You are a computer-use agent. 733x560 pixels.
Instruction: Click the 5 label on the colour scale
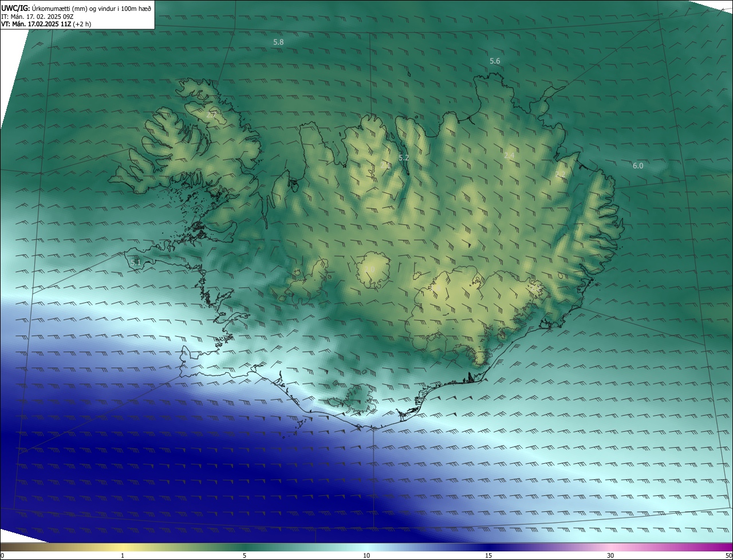coord(245,555)
